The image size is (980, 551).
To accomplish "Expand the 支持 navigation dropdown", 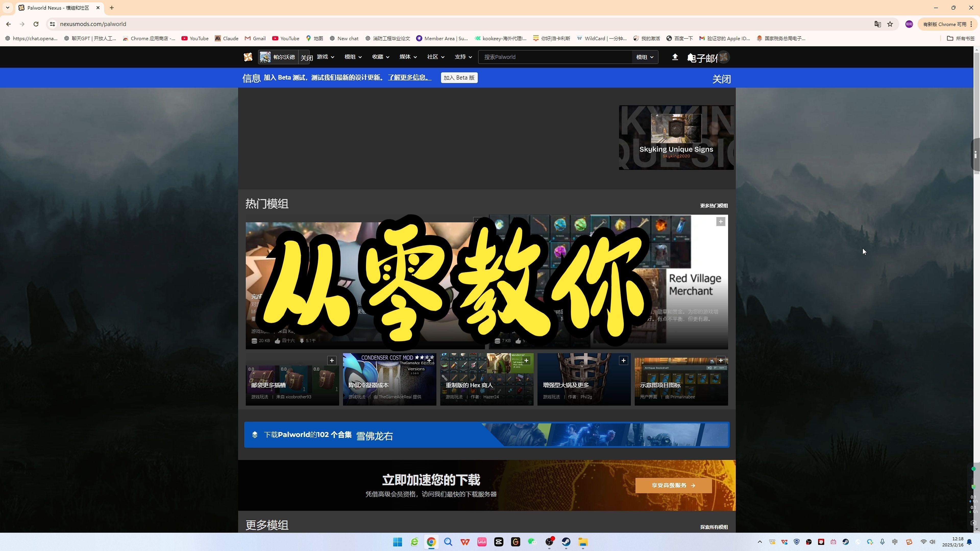I will [x=463, y=57].
